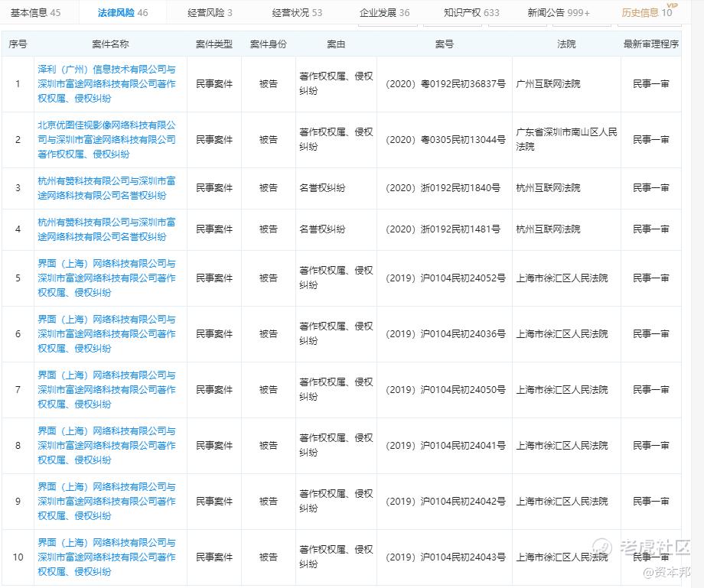The width and height of the screenshot is (704, 588).
Task: Open case 10 link 界面（上海）网络科技
Action: (x=106, y=557)
